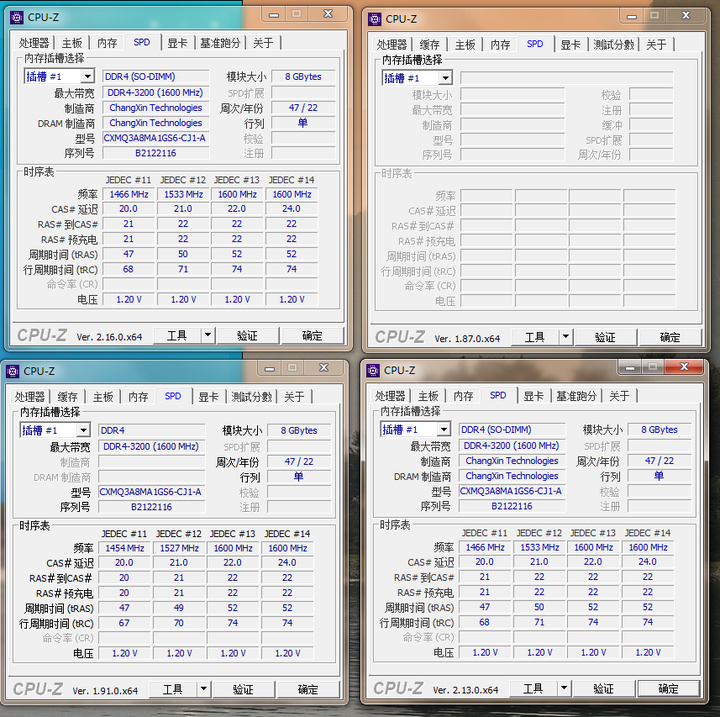Screen dimensions: 720x717
Task: Click CPU-Z app icon in version 1.91.0 window
Action: coord(13,371)
